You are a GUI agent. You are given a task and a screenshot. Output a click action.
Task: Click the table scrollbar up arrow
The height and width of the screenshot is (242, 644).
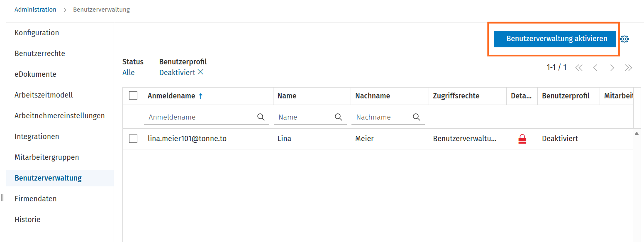coord(637,133)
